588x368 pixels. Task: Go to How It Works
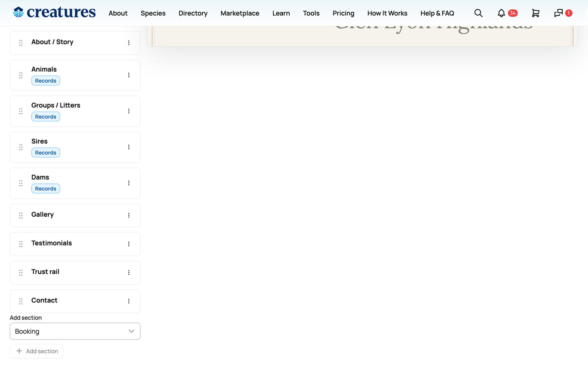point(387,13)
